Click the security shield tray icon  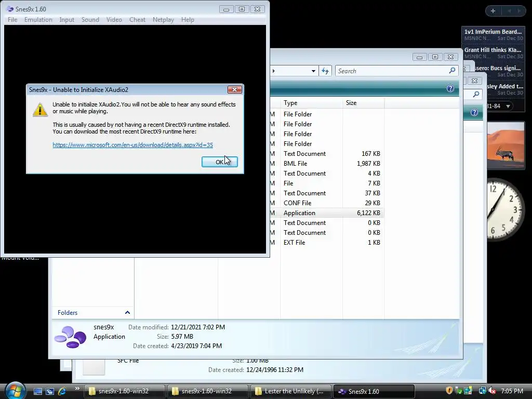coord(449,391)
